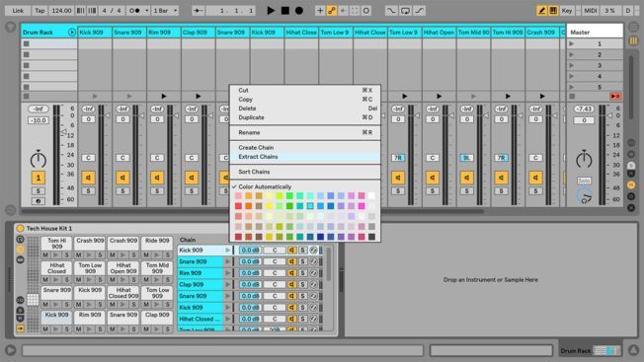Viewport: 644px width, 362px height.
Task: Select the Hihat Open track header
Action: (x=439, y=32)
